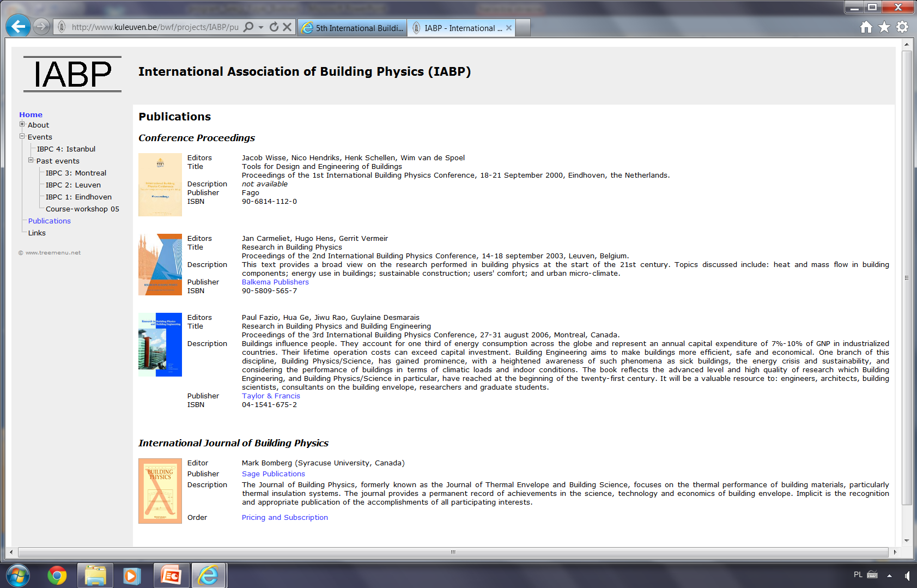This screenshot has height=588, width=917.
Task: Collapse the Events tree node
Action: pos(22,136)
